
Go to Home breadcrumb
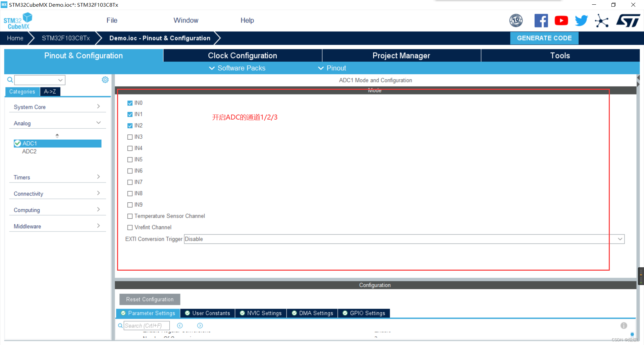click(15, 38)
